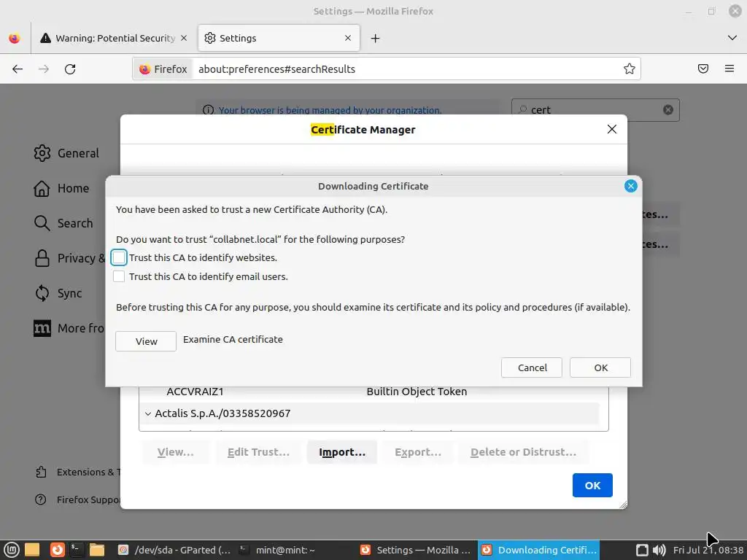The image size is (747, 560).
Task: Close the Warning: Potential Security tab
Action: pos(184,38)
